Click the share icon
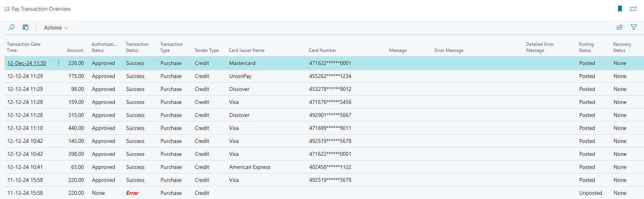Screen dimensions: 644x199 pyautogui.click(x=620, y=27)
